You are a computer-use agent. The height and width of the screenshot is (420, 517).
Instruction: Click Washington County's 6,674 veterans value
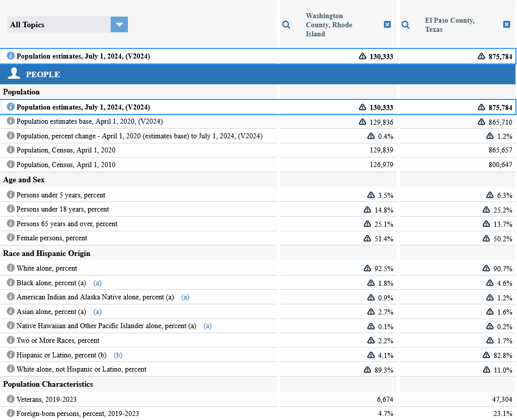[x=385, y=400]
